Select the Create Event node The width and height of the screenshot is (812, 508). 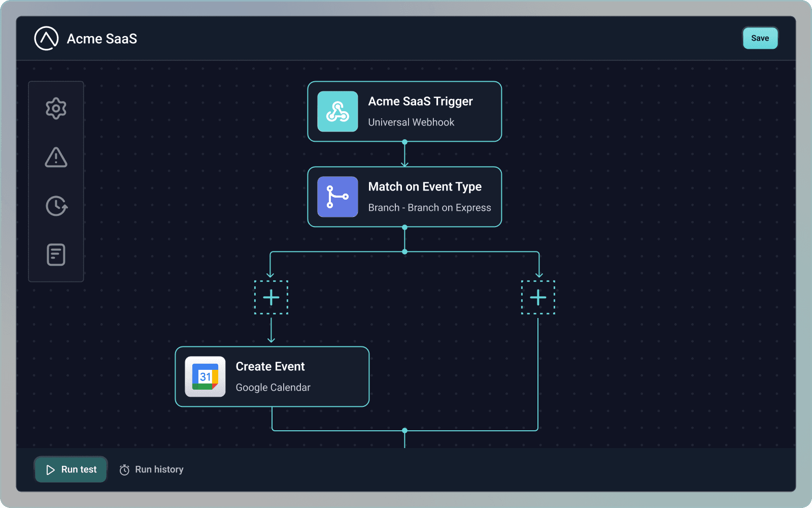[272, 376]
